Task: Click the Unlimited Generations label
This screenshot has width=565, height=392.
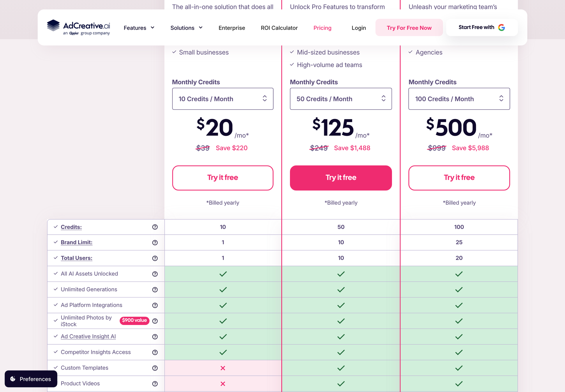Action: pos(89,289)
